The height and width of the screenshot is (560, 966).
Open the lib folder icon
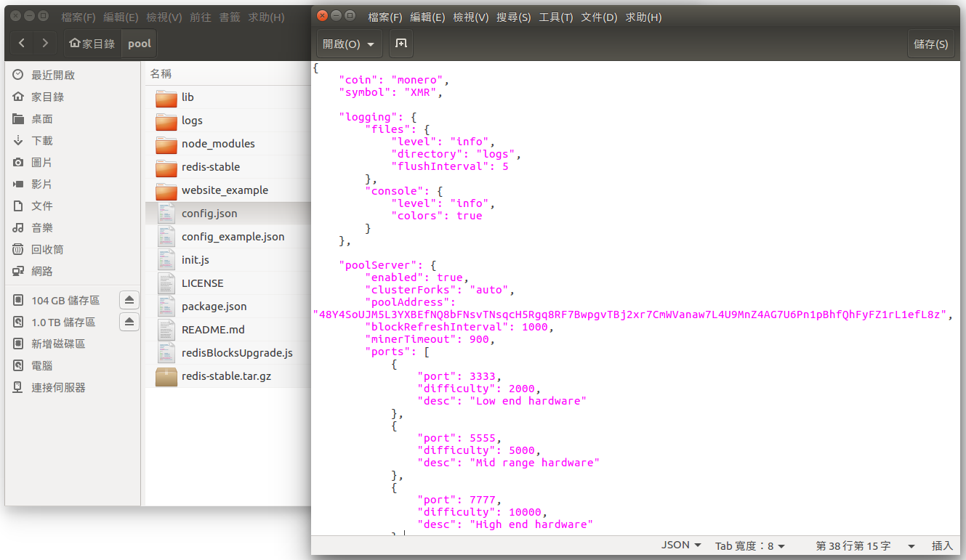click(166, 97)
